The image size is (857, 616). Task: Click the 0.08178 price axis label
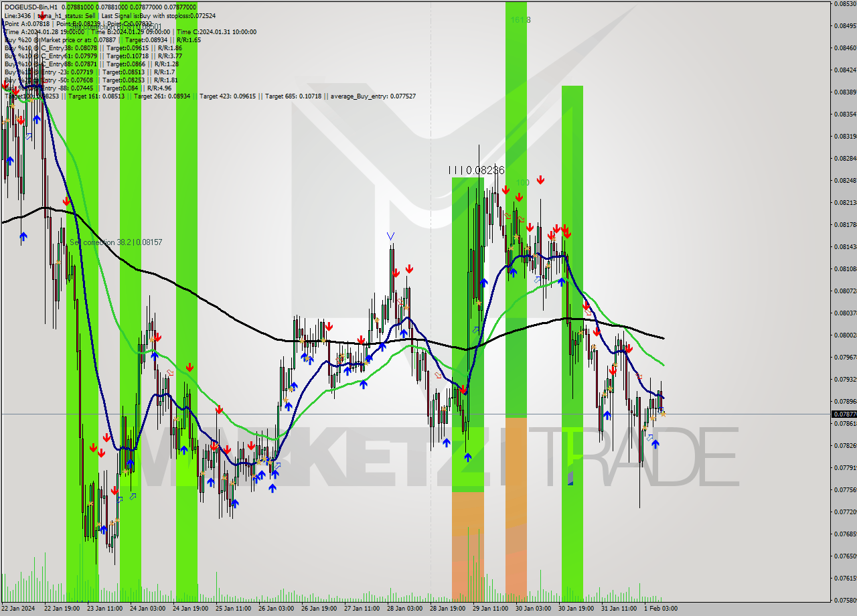[x=845, y=224]
